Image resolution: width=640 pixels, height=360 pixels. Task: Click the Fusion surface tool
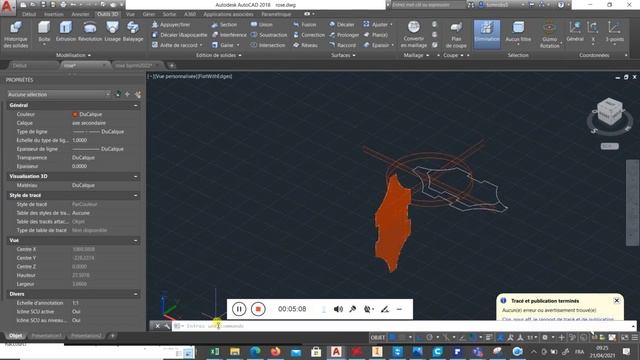304,24
